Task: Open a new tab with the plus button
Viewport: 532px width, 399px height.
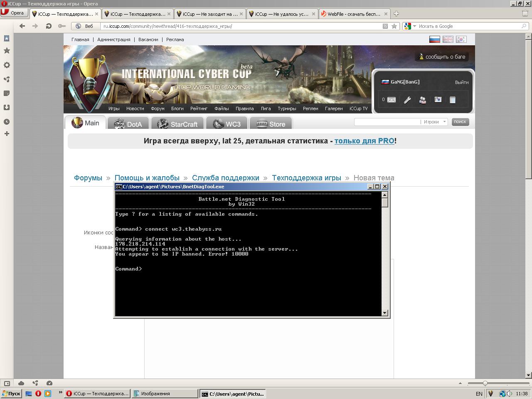Action: click(x=396, y=14)
